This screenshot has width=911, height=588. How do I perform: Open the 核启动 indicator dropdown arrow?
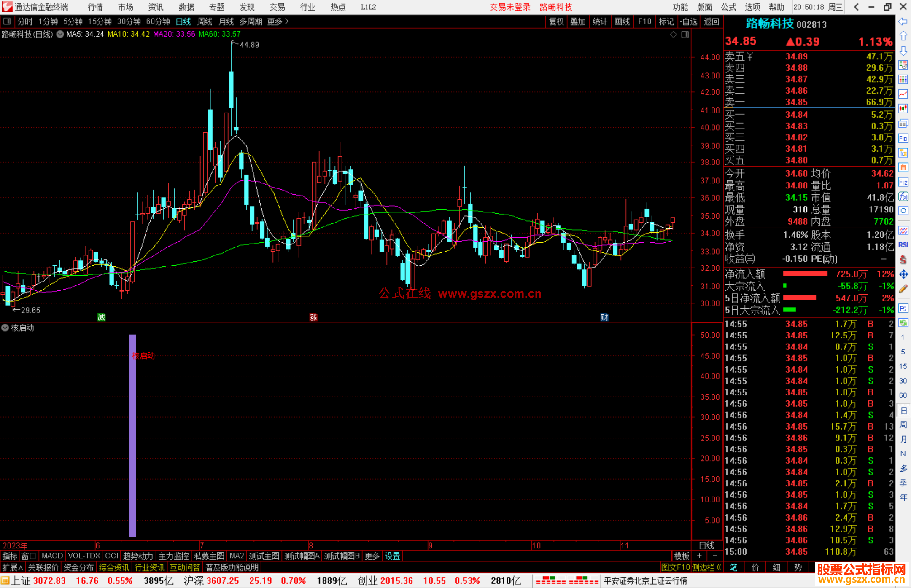tap(5, 328)
